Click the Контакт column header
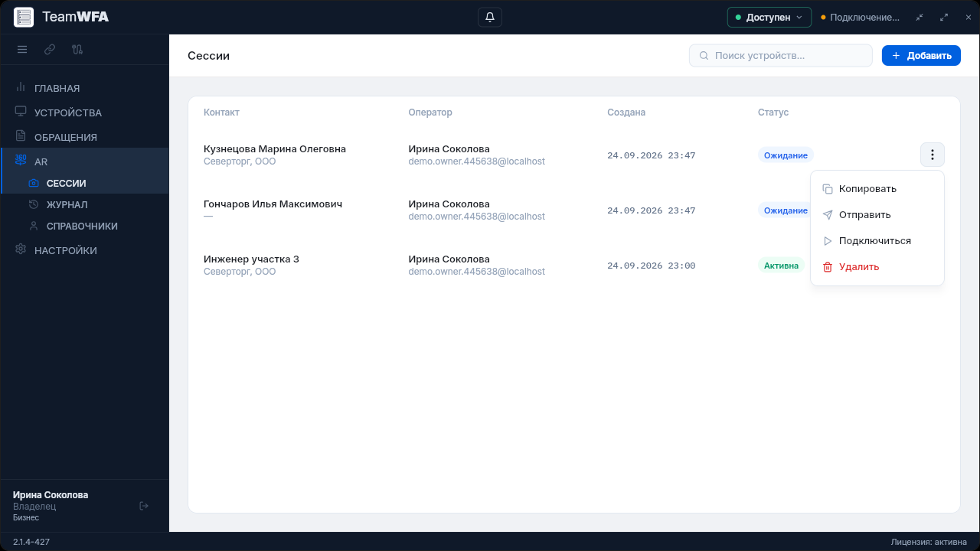Screen dimensions: 980x551 [221, 112]
